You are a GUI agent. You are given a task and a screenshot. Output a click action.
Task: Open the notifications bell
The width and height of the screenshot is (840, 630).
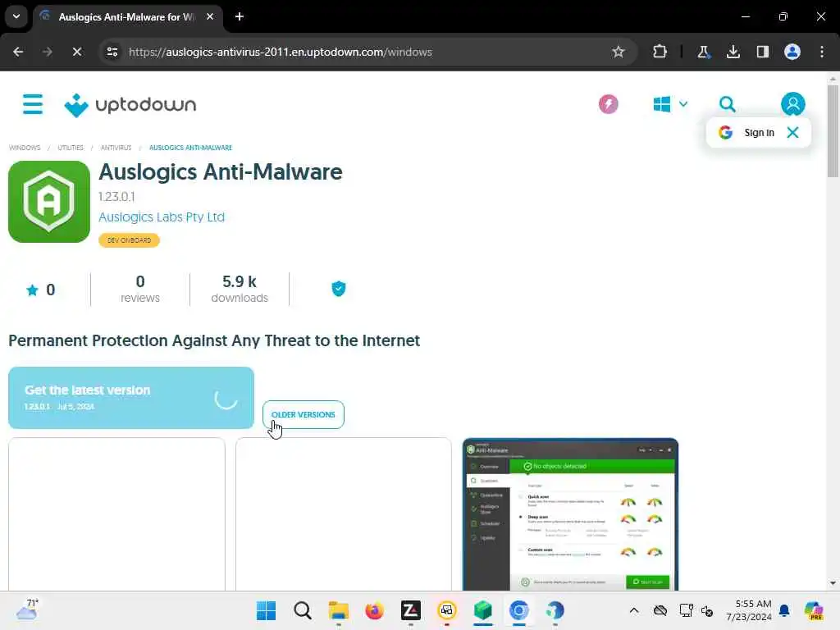784,610
